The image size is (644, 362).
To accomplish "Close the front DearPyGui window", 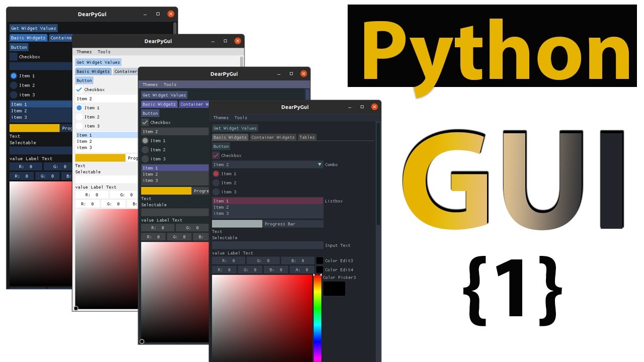I will [374, 107].
